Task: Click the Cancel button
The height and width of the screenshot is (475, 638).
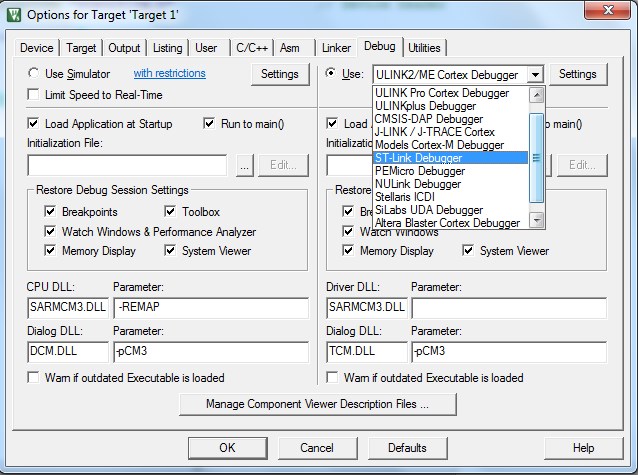Action: (x=317, y=448)
